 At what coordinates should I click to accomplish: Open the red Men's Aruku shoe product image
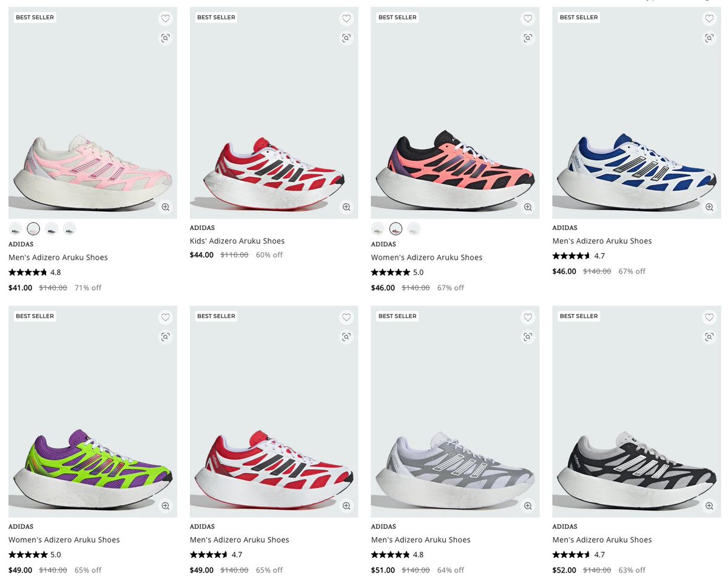pyautogui.click(x=274, y=412)
